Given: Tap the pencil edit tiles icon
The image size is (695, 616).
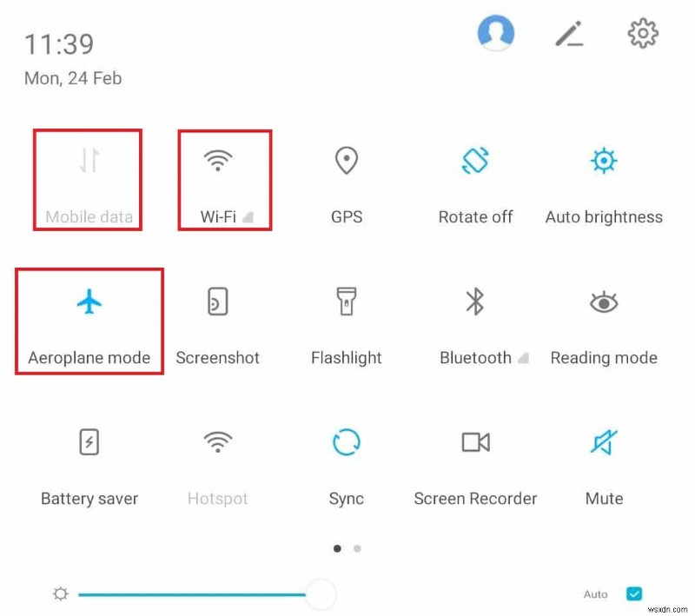Looking at the screenshot, I should point(570,33).
